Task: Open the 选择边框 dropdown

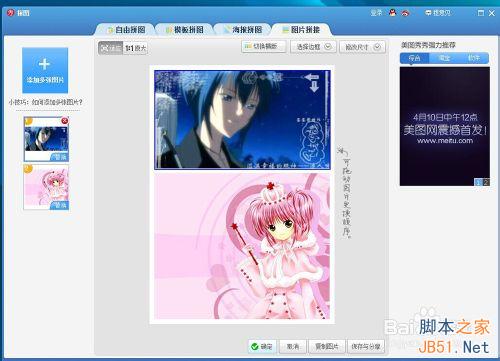Action: pos(313,47)
